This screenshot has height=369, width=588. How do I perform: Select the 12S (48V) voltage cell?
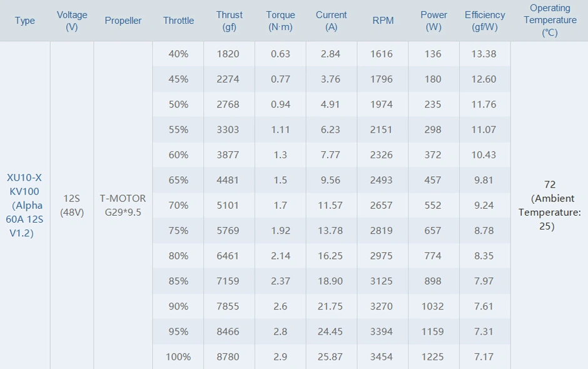(x=72, y=205)
